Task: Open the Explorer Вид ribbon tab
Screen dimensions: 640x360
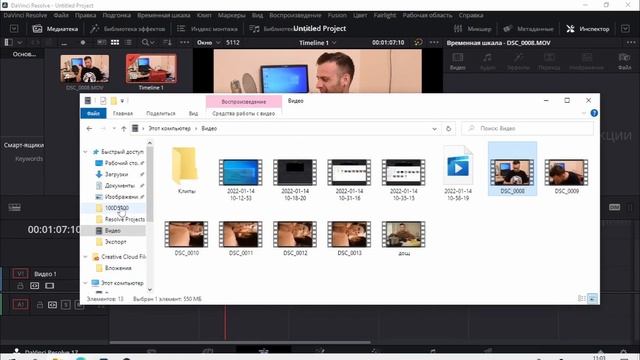Action: [x=193, y=113]
